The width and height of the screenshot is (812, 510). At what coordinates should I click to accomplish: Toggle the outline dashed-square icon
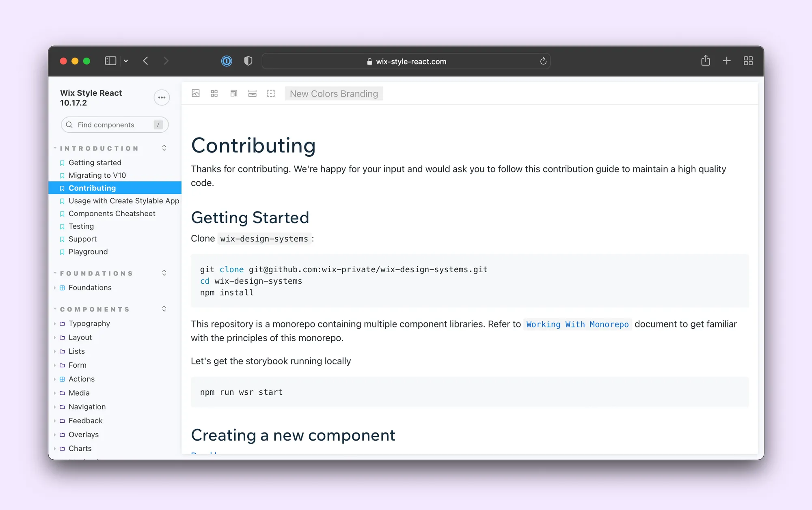click(271, 93)
